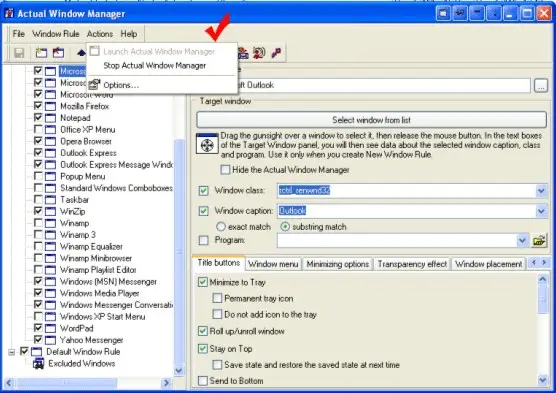Click the red copy window rule toolbar icon
Image resolution: width=556 pixels, height=393 pixels.
point(59,53)
